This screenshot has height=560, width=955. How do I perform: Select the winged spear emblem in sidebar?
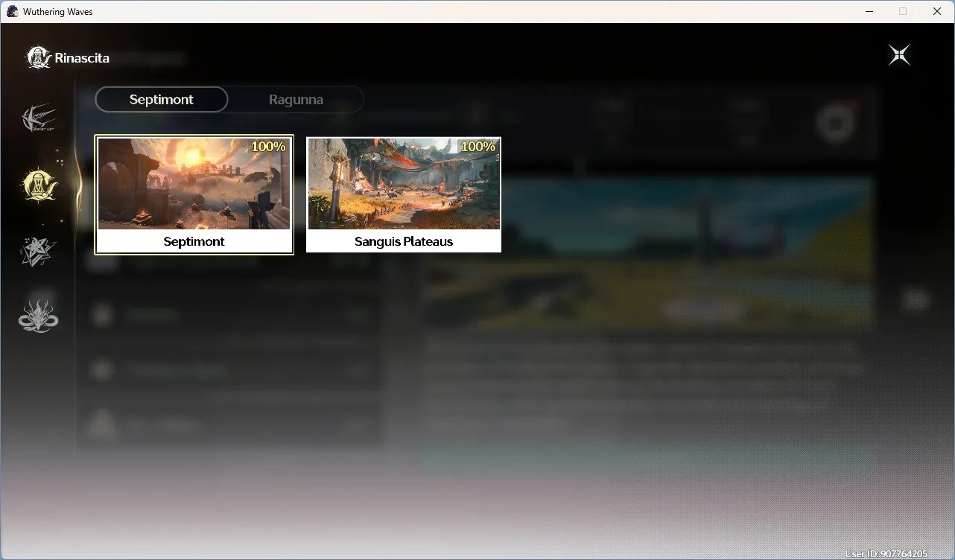click(39, 118)
